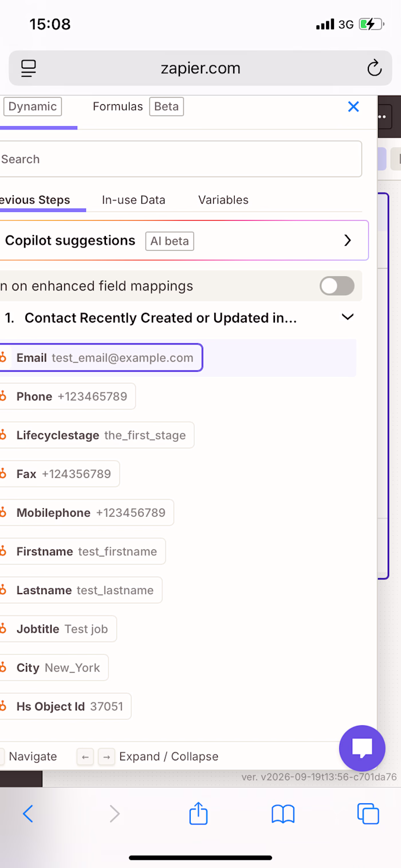
Task: Reload the zapier.com page
Action: [x=374, y=68]
